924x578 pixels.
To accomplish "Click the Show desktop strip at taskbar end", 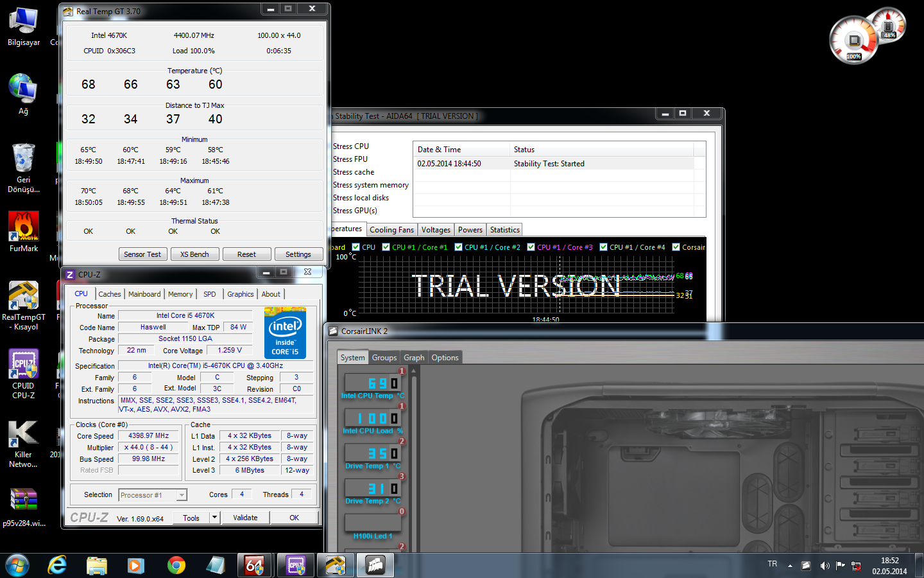I will coord(920,566).
